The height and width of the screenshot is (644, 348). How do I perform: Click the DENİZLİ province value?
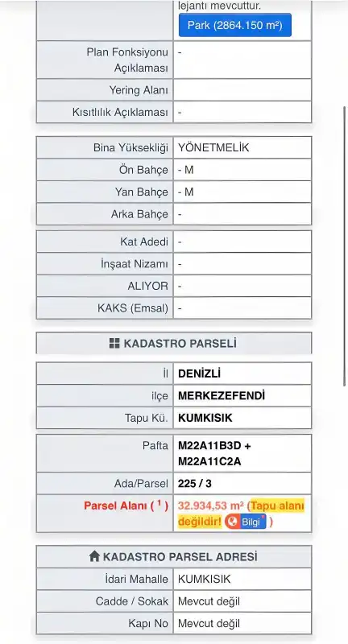coord(199,374)
